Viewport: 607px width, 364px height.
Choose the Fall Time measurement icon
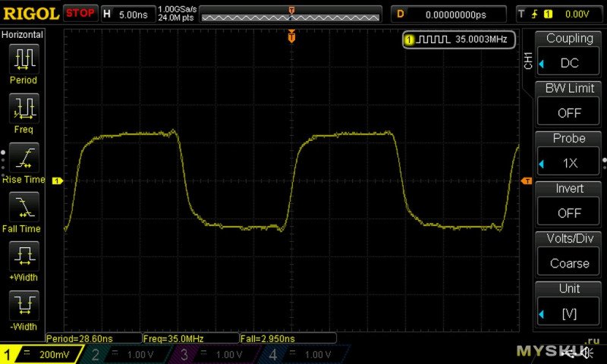(24, 208)
